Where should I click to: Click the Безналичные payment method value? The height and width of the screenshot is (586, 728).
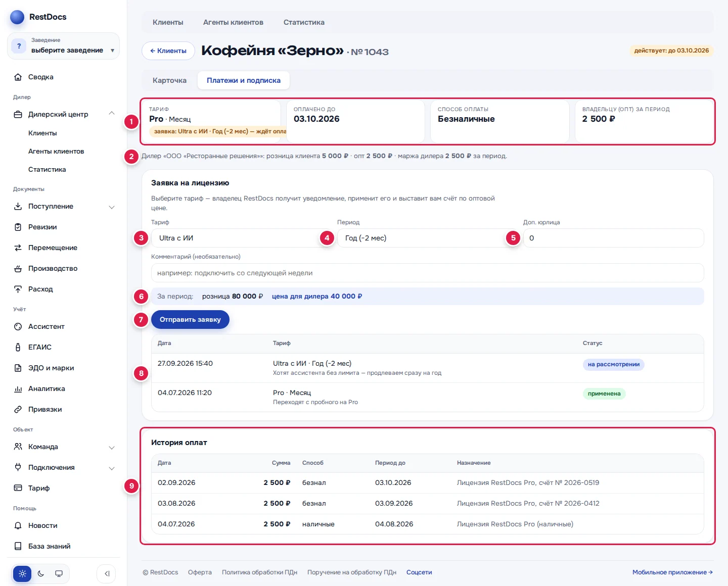tap(466, 119)
